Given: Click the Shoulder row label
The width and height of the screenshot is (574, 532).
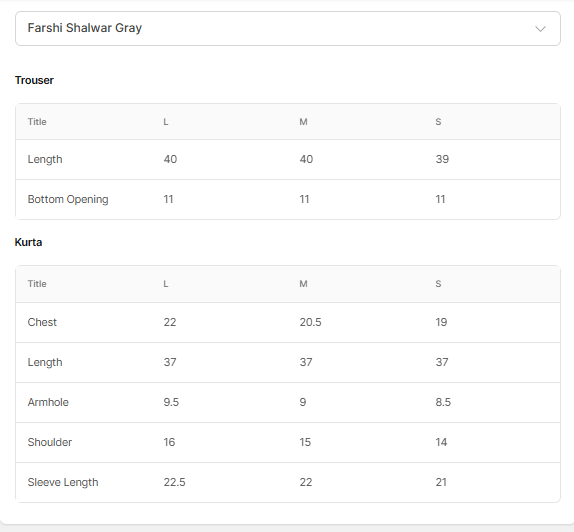Looking at the screenshot, I should (x=50, y=442).
